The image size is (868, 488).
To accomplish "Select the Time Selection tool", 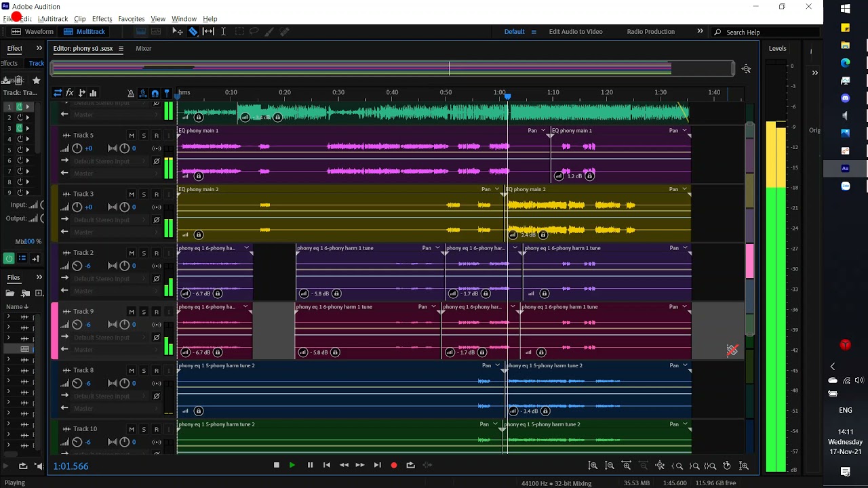I will point(223,31).
